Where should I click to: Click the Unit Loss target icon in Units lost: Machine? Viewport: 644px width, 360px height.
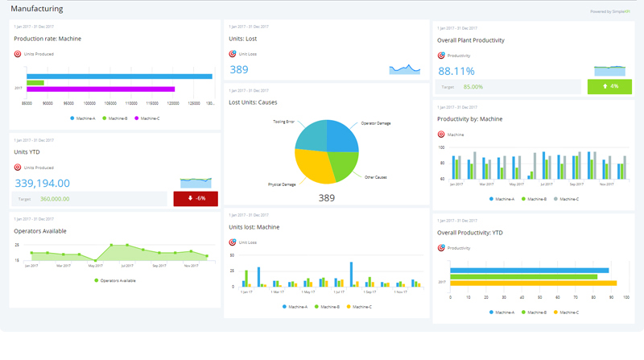coord(233,242)
